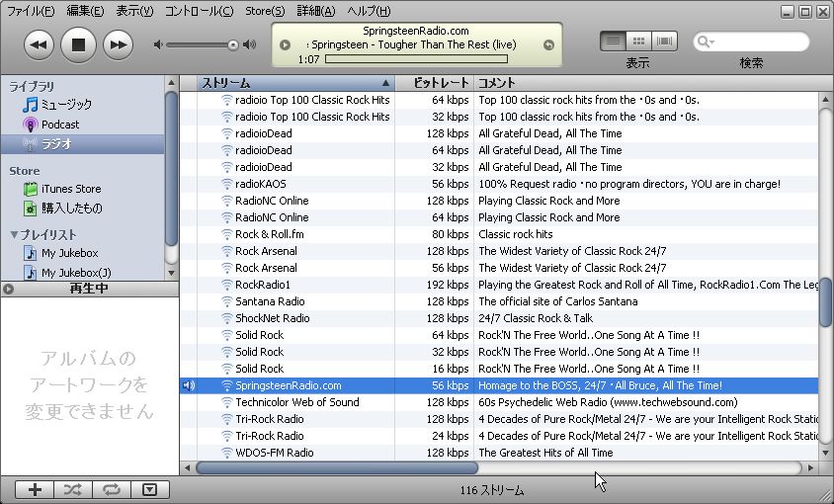Click the horizontal scrollbar thumb

coord(337,467)
